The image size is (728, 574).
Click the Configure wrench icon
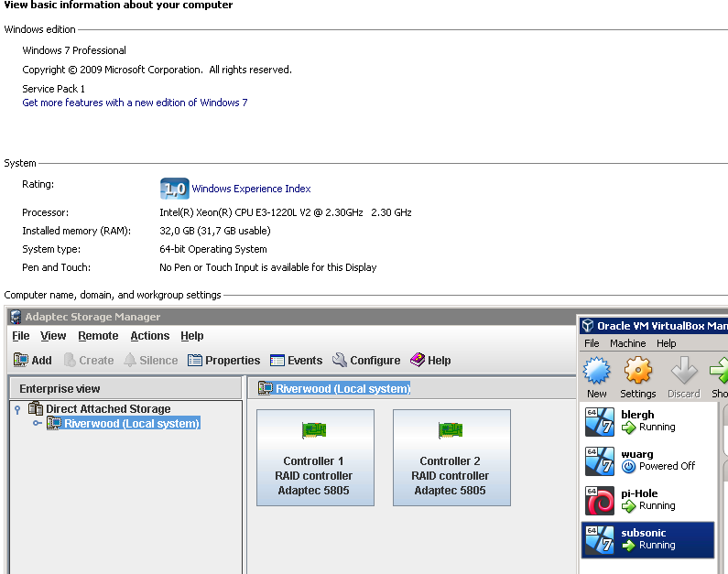(x=340, y=360)
